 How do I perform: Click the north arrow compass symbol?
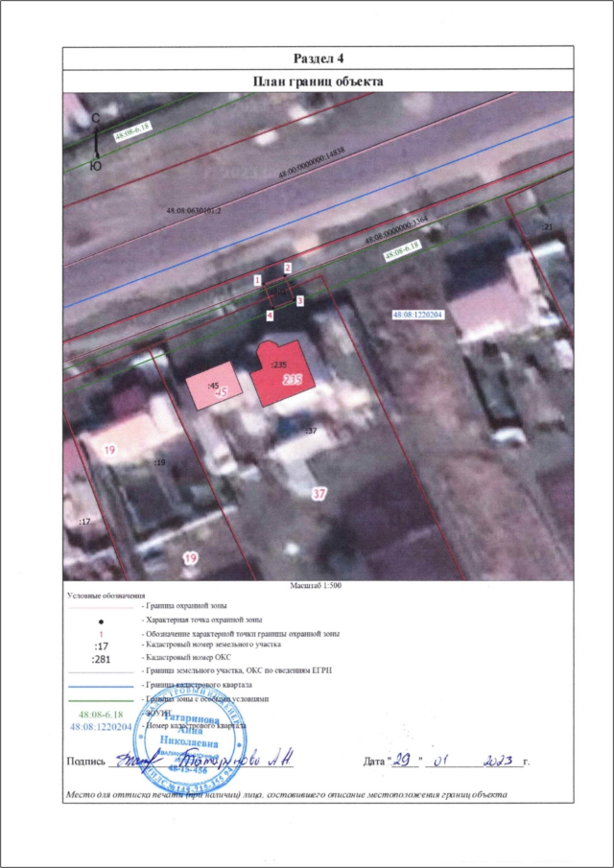point(96,141)
